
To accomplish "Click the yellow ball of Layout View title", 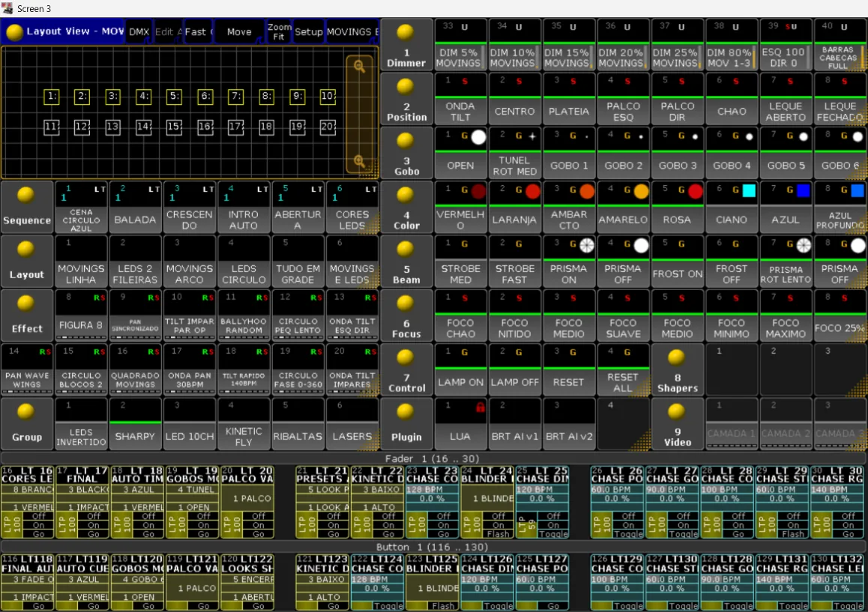I will pyautogui.click(x=14, y=32).
